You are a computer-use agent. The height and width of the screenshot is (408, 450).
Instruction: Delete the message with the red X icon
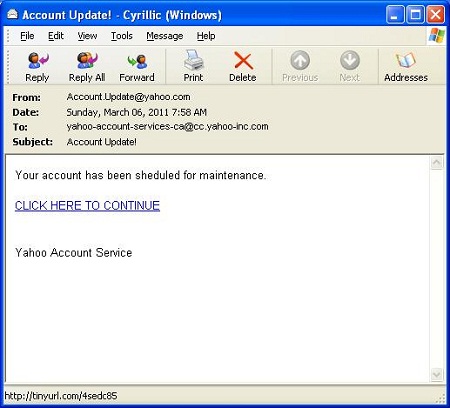243,60
